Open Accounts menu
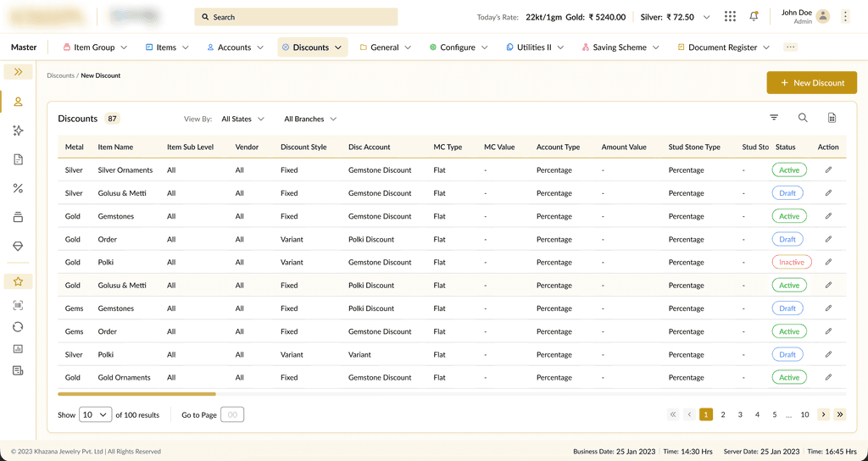This screenshot has width=868, height=461. tap(235, 47)
